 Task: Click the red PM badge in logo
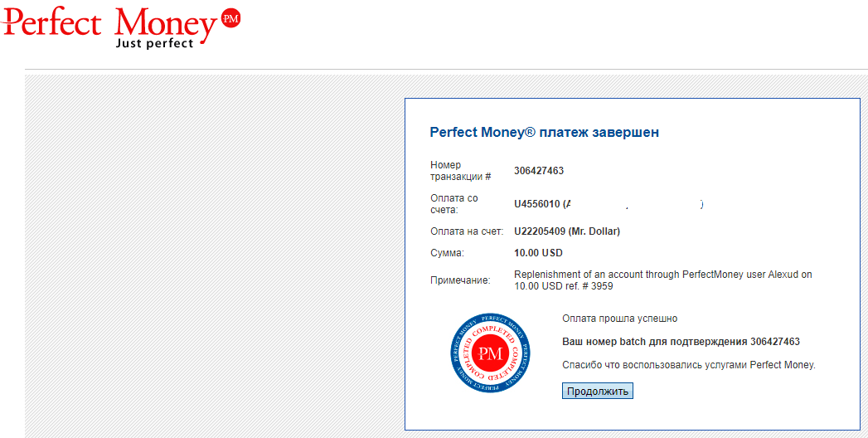point(230,19)
